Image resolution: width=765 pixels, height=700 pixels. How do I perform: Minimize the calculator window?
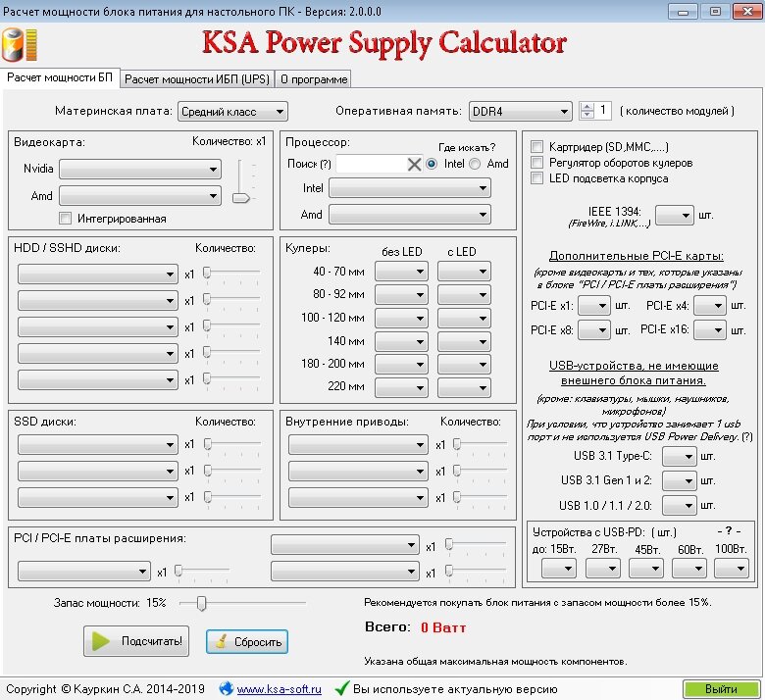pos(683,11)
